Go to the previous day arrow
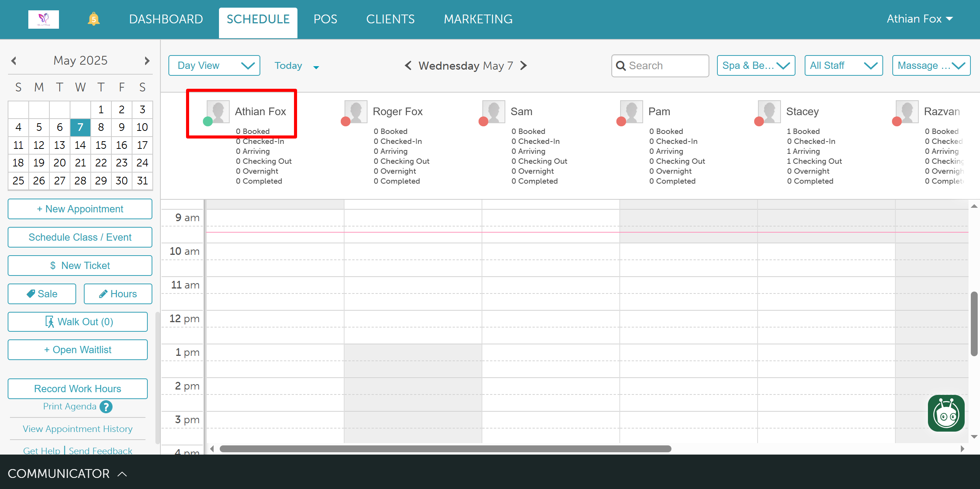Screen dimensions: 980x489 [x=408, y=65]
